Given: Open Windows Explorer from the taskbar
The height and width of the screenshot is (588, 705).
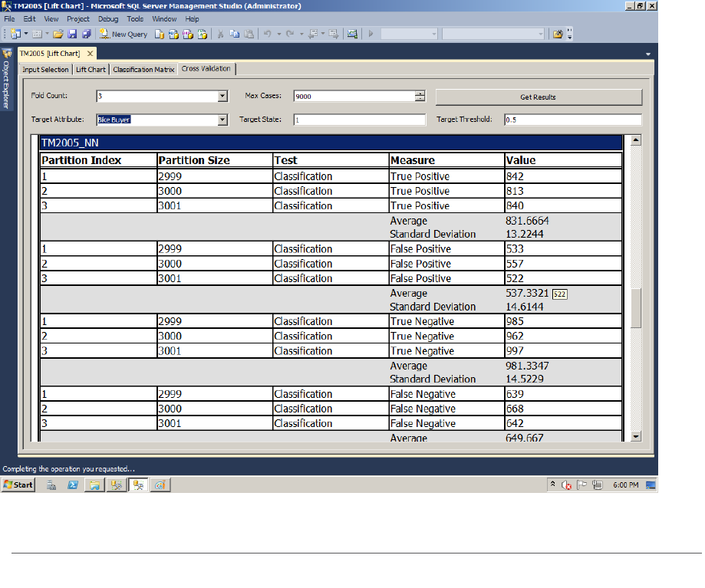Looking at the screenshot, I should click(94, 485).
